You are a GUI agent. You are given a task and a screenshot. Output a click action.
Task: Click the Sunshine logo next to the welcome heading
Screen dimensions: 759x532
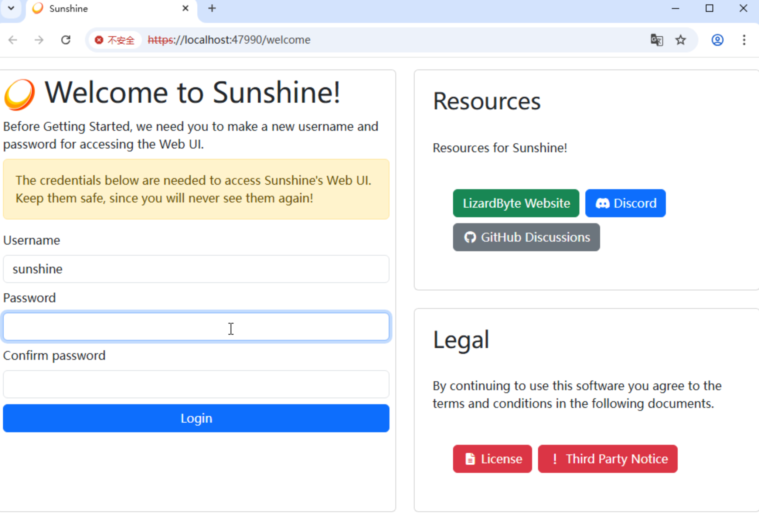pyautogui.click(x=20, y=95)
